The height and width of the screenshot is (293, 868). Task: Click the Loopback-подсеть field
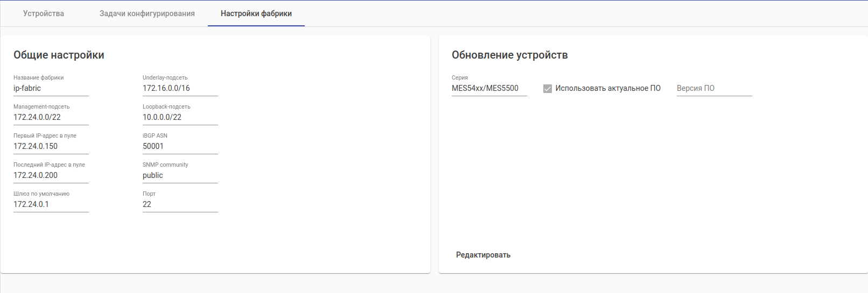tap(180, 117)
